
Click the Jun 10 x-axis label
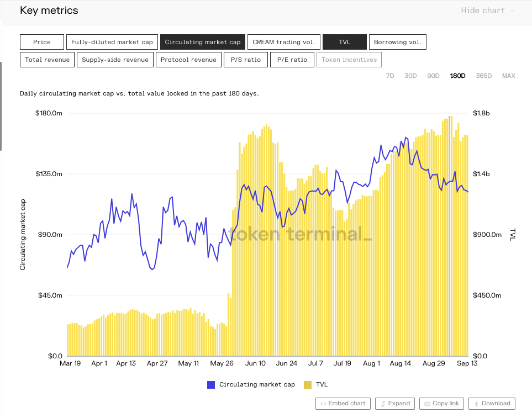(255, 363)
